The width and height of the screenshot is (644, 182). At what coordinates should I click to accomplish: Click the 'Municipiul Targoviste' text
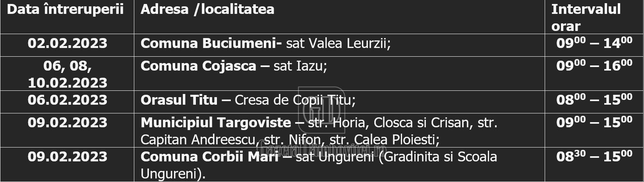point(216,123)
